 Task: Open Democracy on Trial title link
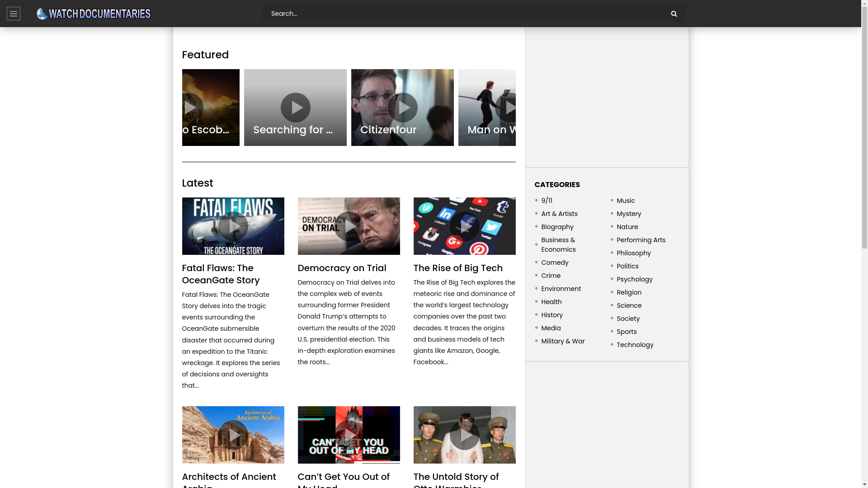[342, 268]
